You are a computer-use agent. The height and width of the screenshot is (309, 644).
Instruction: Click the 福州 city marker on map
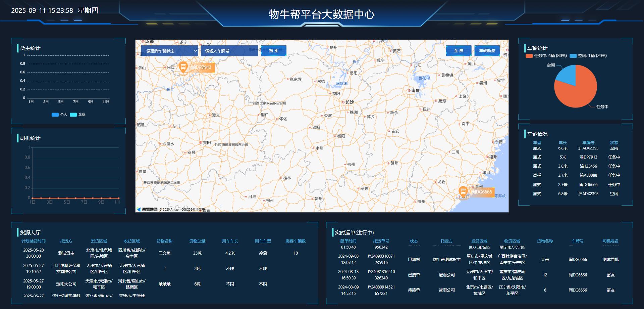tap(487, 157)
